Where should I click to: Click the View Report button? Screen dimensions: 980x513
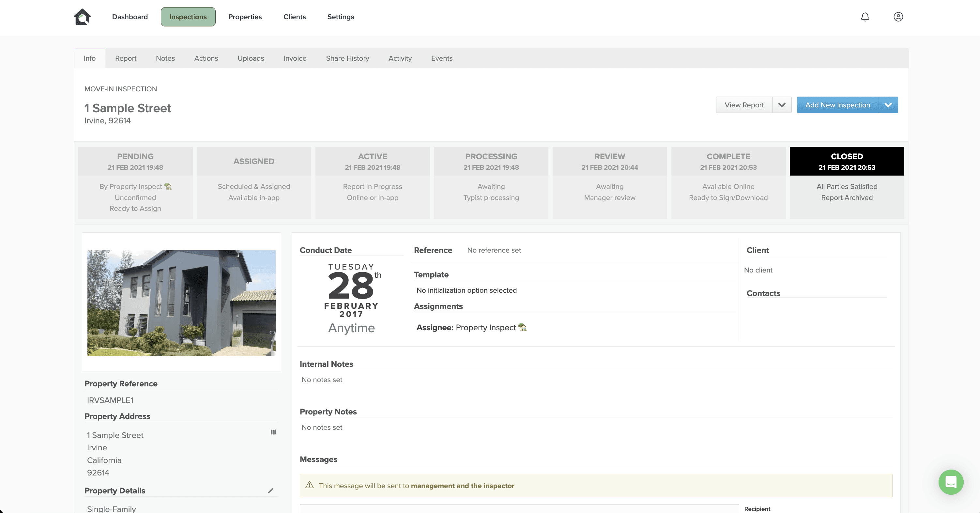[x=744, y=105]
